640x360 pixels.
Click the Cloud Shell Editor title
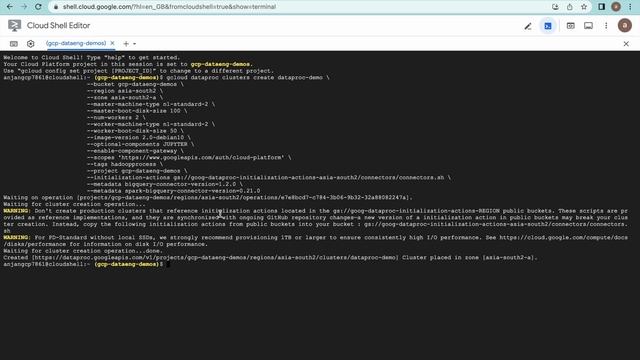click(58, 25)
